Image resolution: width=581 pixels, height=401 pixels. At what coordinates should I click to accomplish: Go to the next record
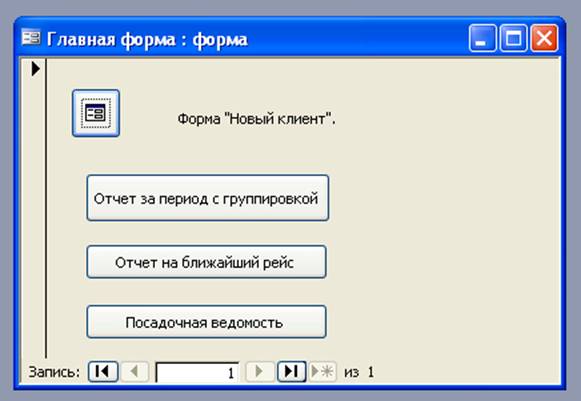pyautogui.click(x=260, y=371)
